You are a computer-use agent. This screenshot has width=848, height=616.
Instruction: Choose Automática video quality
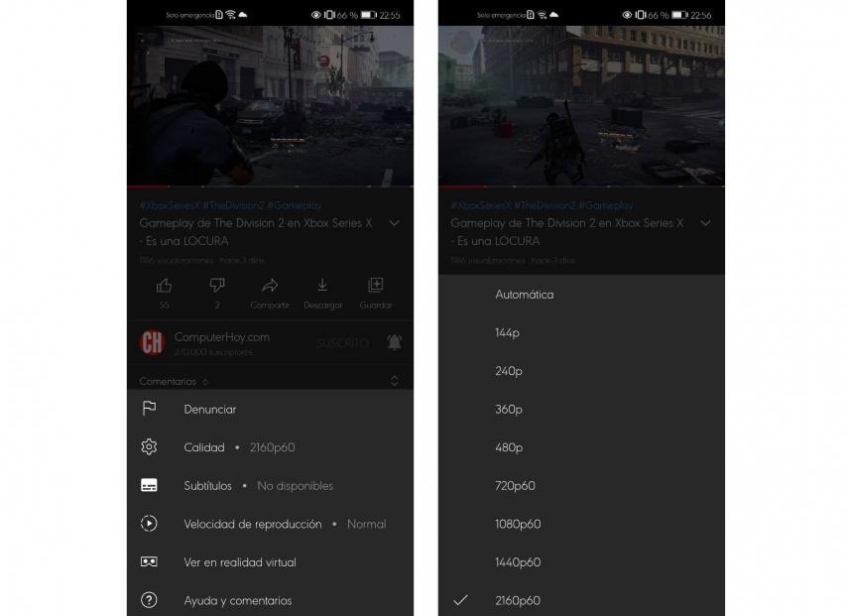click(581, 295)
